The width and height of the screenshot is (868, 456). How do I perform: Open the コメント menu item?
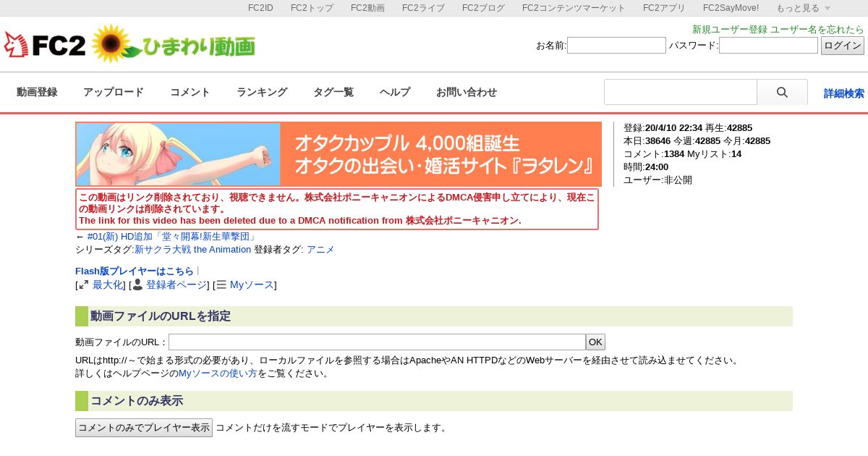(x=190, y=92)
